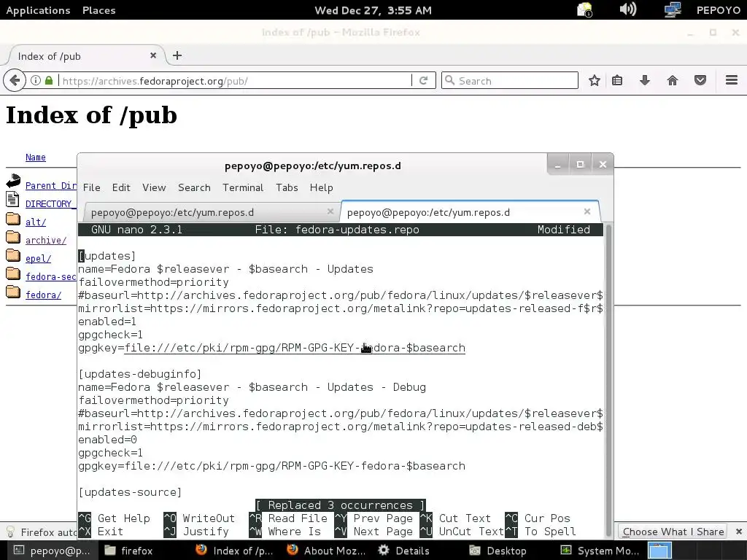Click the '[updates-source]' line in nano
The height and width of the screenshot is (560, 747).
click(x=130, y=492)
